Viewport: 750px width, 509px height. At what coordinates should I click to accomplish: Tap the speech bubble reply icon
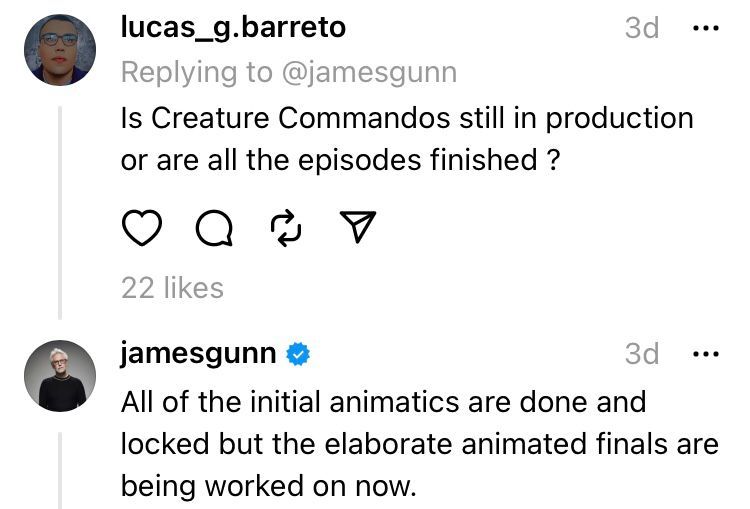tap(213, 230)
